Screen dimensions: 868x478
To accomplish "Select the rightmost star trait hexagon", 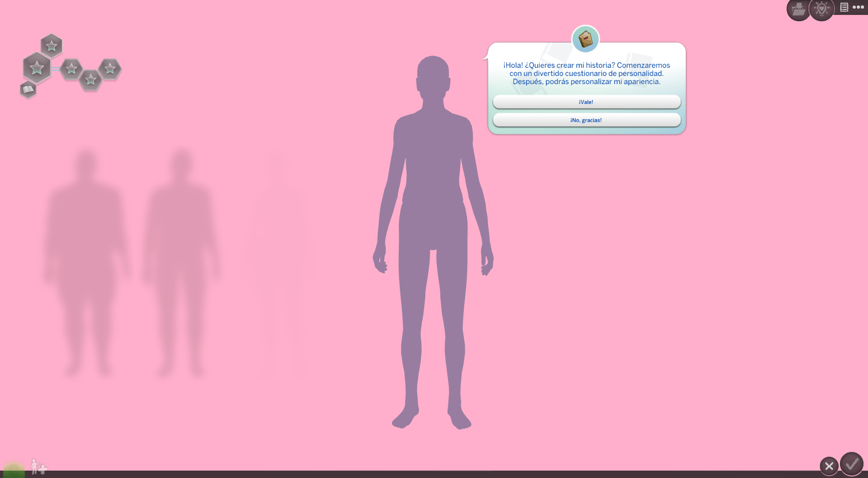I will [x=110, y=69].
